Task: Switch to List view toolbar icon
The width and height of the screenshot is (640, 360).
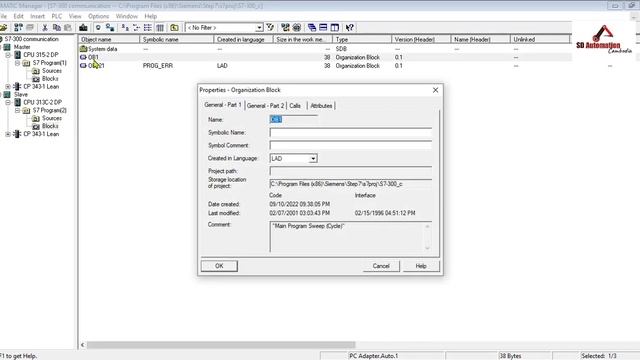Action: coord(148,27)
